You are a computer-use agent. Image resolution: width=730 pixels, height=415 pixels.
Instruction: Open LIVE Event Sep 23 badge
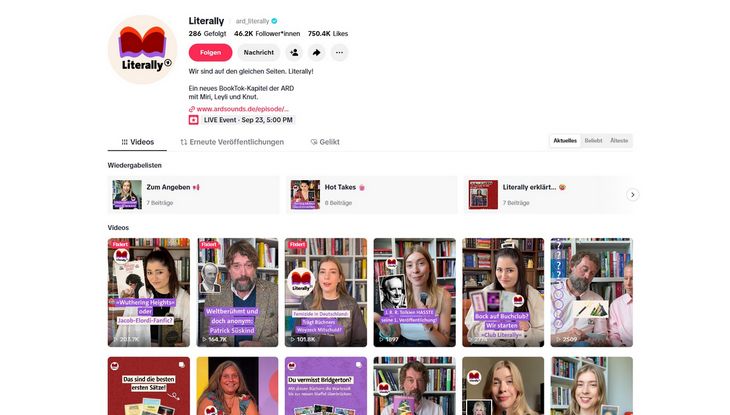point(248,120)
